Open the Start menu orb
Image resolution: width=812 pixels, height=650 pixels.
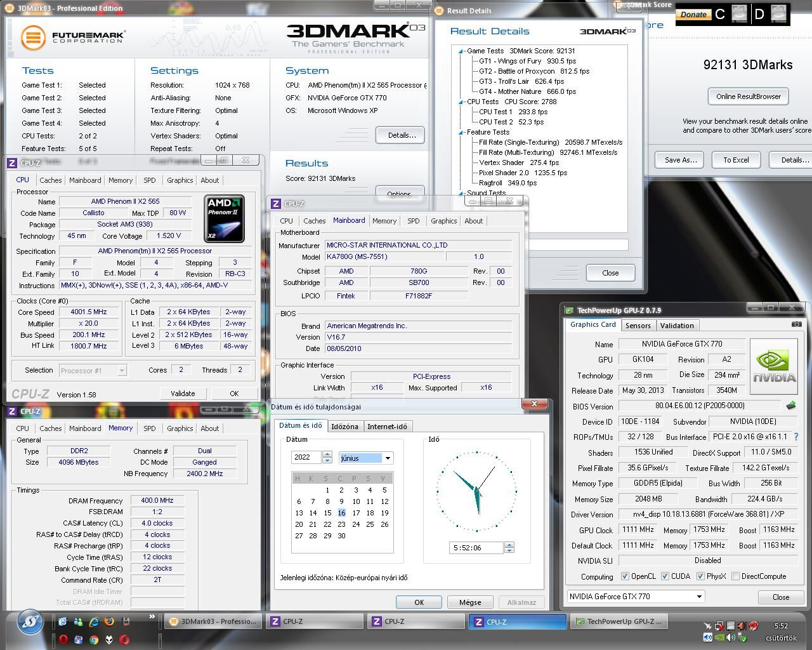(x=30, y=621)
